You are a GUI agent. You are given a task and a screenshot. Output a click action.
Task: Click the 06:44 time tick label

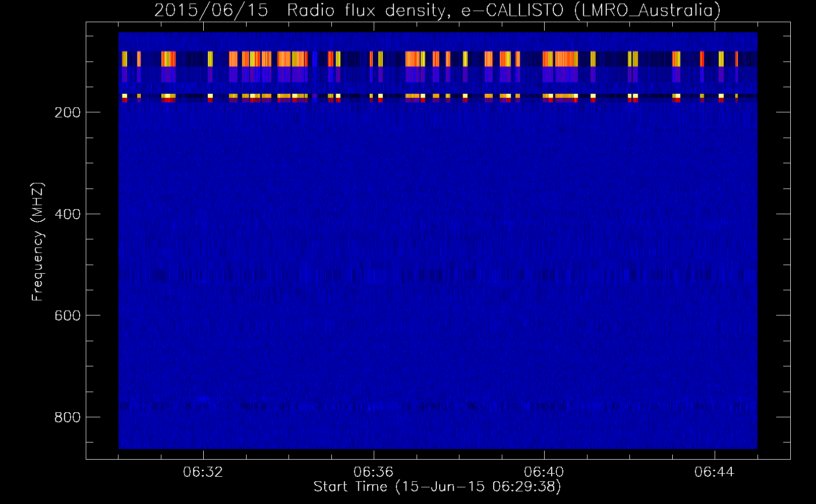tap(715, 472)
